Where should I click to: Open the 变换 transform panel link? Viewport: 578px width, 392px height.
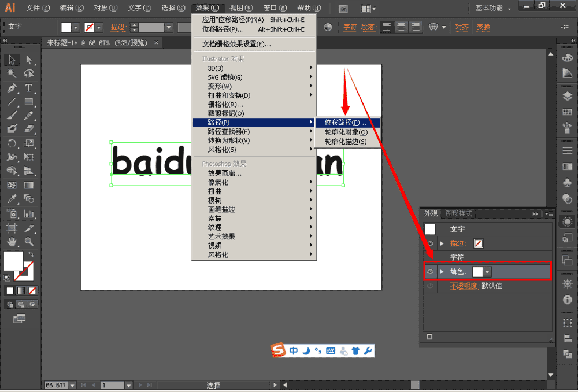(483, 27)
